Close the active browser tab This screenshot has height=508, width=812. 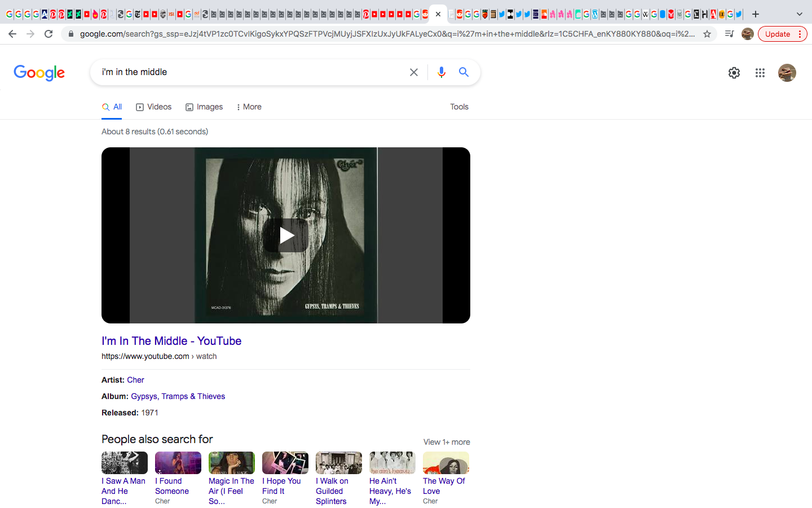(x=438, y=14)
